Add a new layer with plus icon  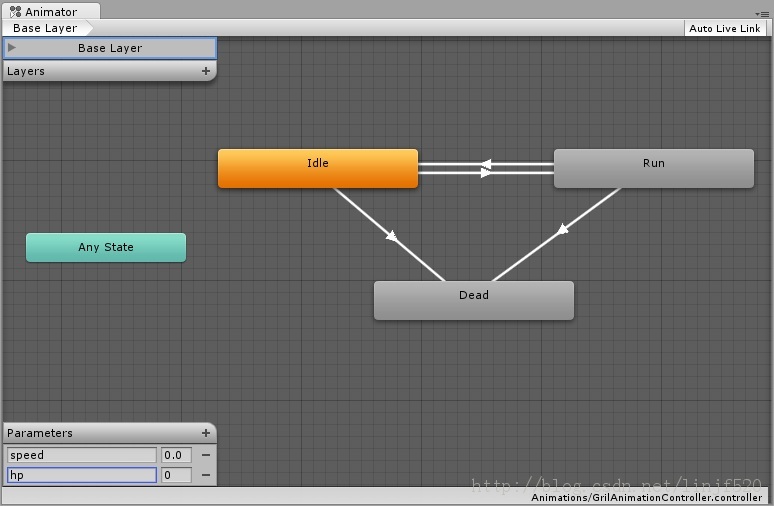click(206, 71)
